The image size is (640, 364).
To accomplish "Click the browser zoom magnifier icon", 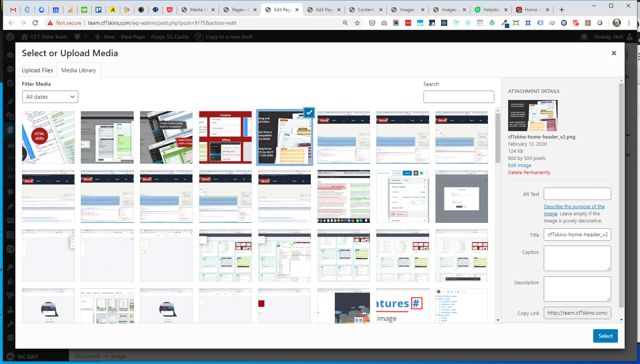I will (345, 23).
